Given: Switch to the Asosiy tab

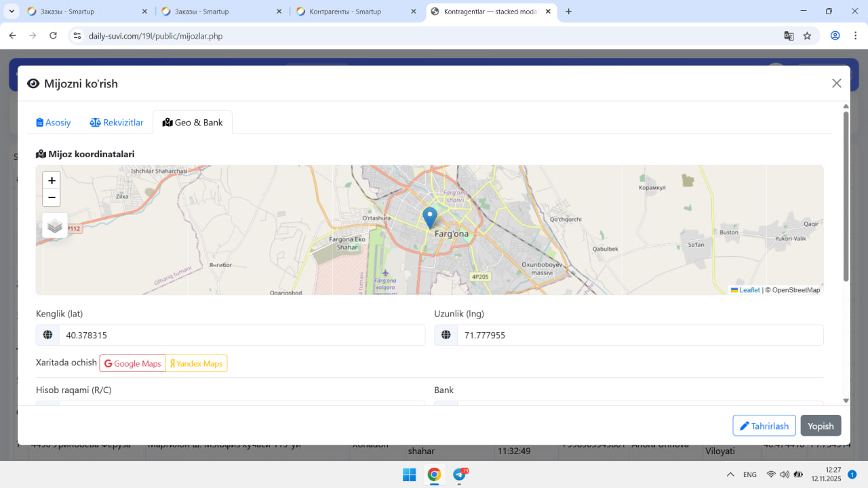Looking at the screenshot, I should click(x=54, y=123).
